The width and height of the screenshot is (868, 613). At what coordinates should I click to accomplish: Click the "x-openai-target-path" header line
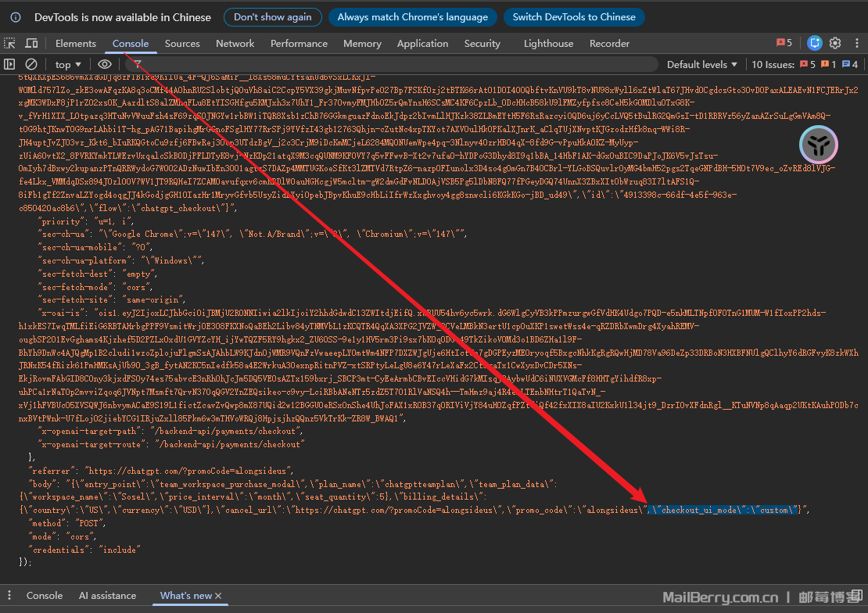tap(170, 431)
